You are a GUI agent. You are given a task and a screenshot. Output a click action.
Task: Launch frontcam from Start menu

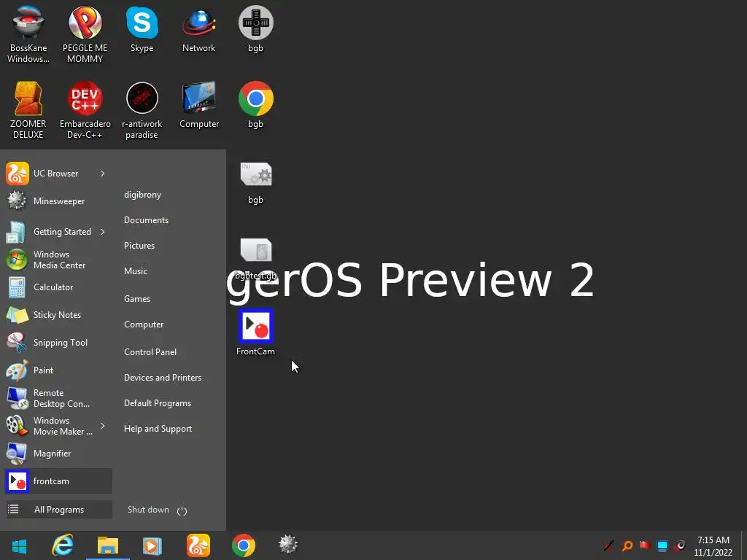pyautogui.click(x=58, y=481)
